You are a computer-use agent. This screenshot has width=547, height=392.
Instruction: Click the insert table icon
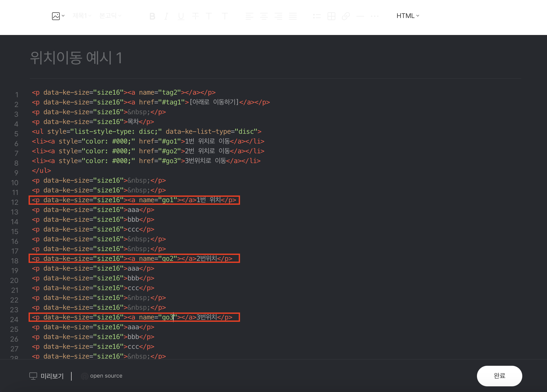point(331,16)
